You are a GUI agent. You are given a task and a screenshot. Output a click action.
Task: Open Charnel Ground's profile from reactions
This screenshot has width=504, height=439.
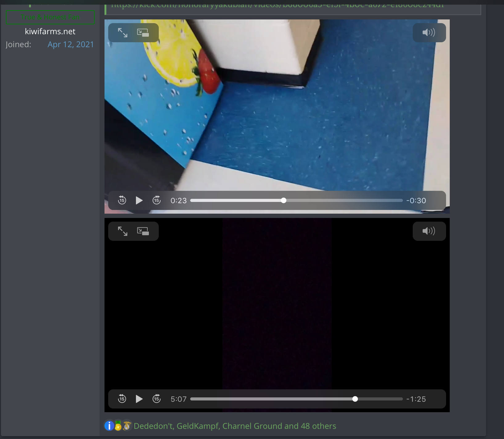point(252,426)
